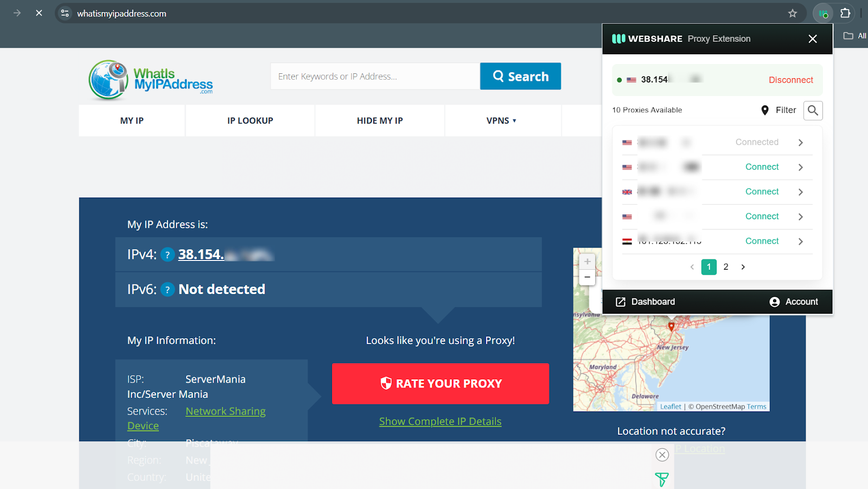
Task: Click the RATE YOUR PROXY button
Action: pos(441,384)
